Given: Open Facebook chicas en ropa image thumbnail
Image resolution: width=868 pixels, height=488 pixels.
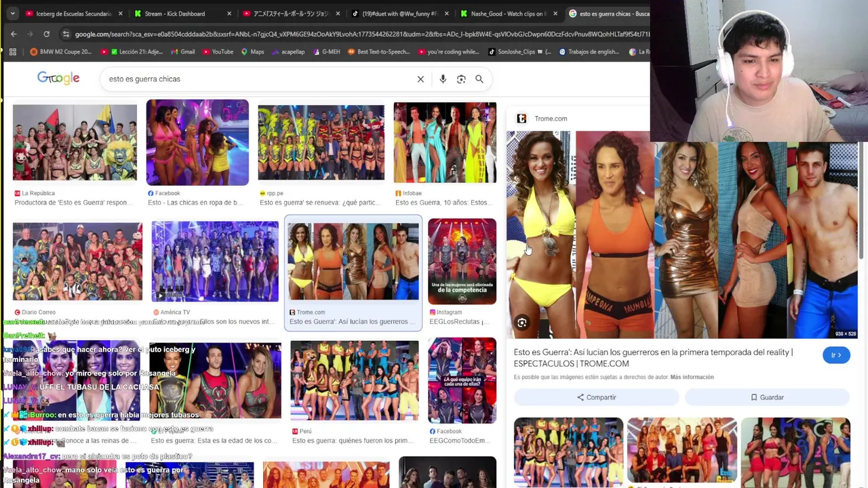Looking at the screenshot, I should coord(197,142).
